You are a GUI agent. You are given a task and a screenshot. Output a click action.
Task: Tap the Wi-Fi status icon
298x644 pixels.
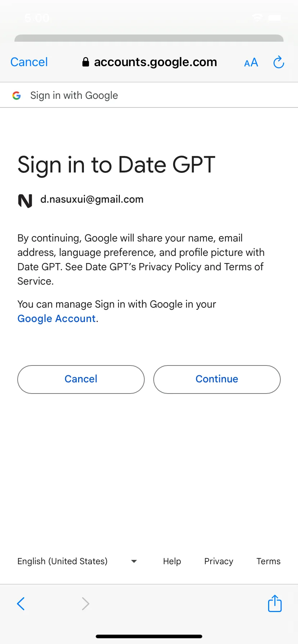click(257, 17)
